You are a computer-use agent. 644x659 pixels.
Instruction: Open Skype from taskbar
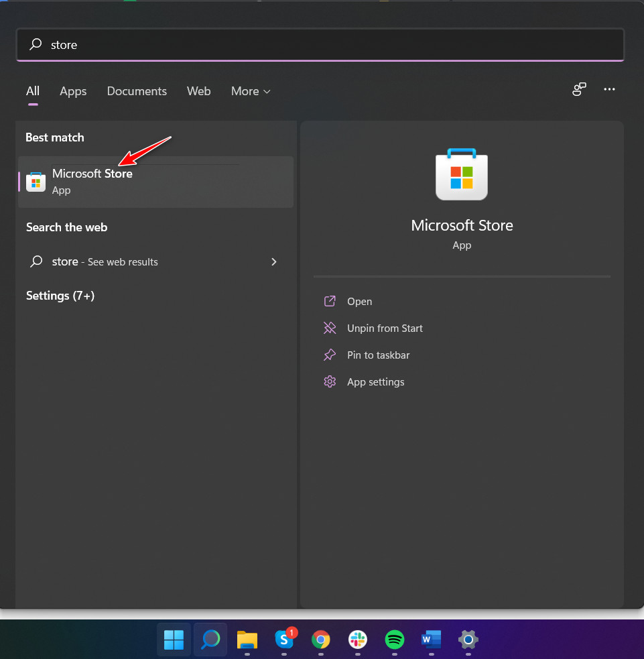285,638
